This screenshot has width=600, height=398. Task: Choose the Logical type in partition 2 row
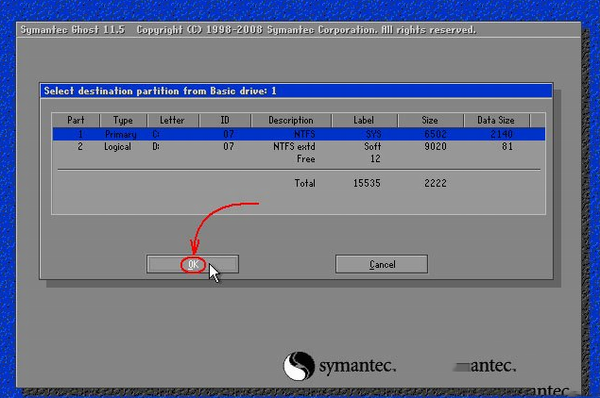coord(117,147)
